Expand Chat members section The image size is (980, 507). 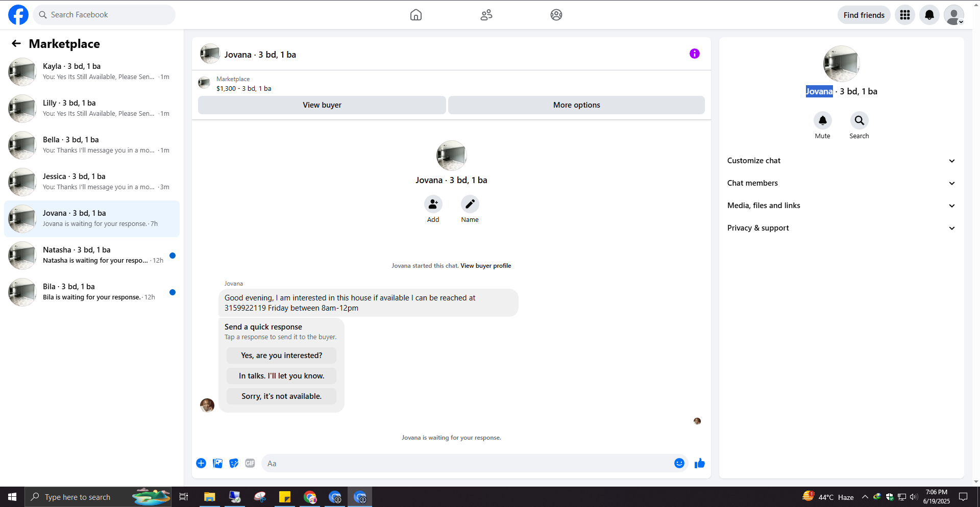pos(841,183)
